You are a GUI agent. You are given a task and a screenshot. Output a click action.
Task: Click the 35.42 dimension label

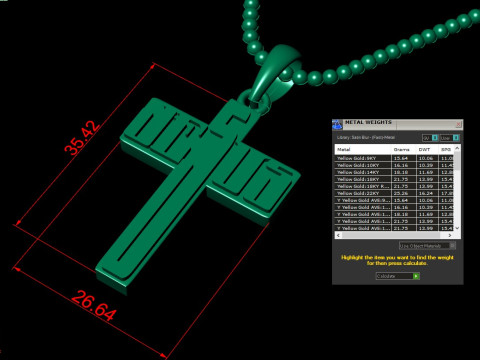[82, 138]
